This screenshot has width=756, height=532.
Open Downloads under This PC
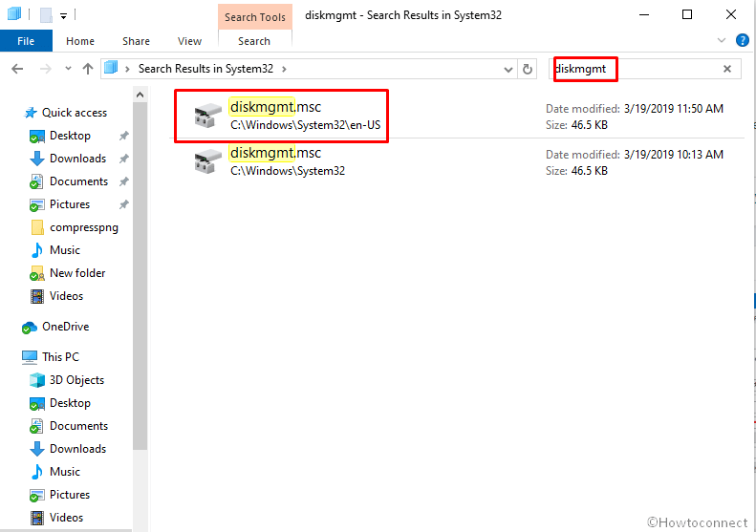[x=77, y=449]
